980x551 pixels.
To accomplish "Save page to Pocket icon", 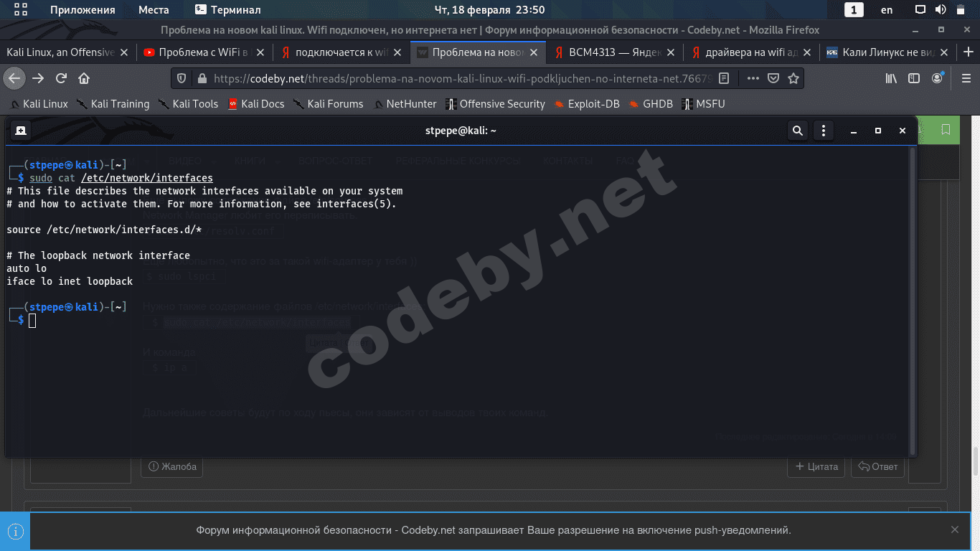I will tap(773, 78).
